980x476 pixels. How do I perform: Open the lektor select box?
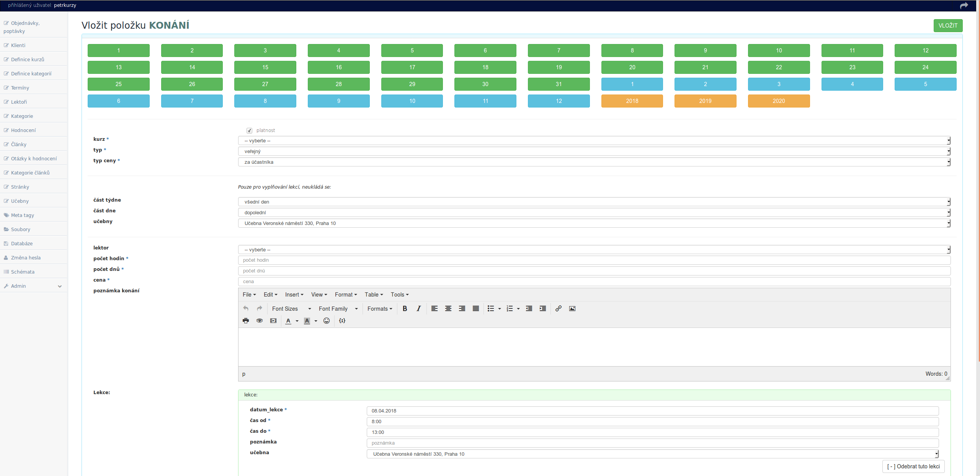point(594,249)
